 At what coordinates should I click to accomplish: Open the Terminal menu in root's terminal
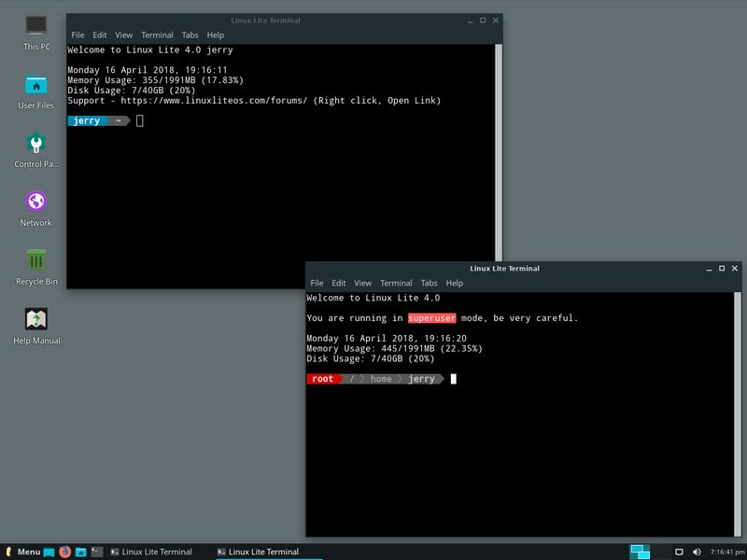click(396, 283)
